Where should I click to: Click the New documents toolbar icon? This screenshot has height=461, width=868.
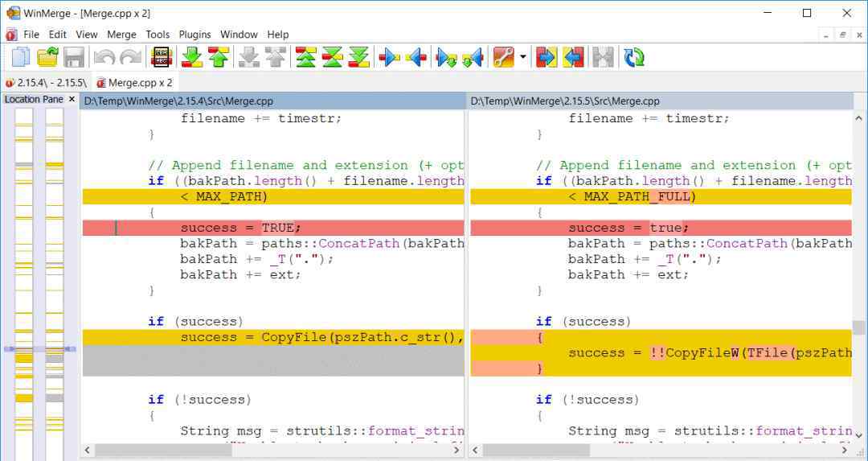[x=21, y=58]
